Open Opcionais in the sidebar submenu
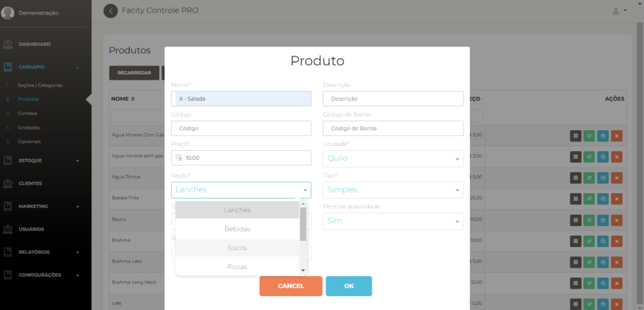Screen dimensions: 644x310 click(x=29, y=141)
